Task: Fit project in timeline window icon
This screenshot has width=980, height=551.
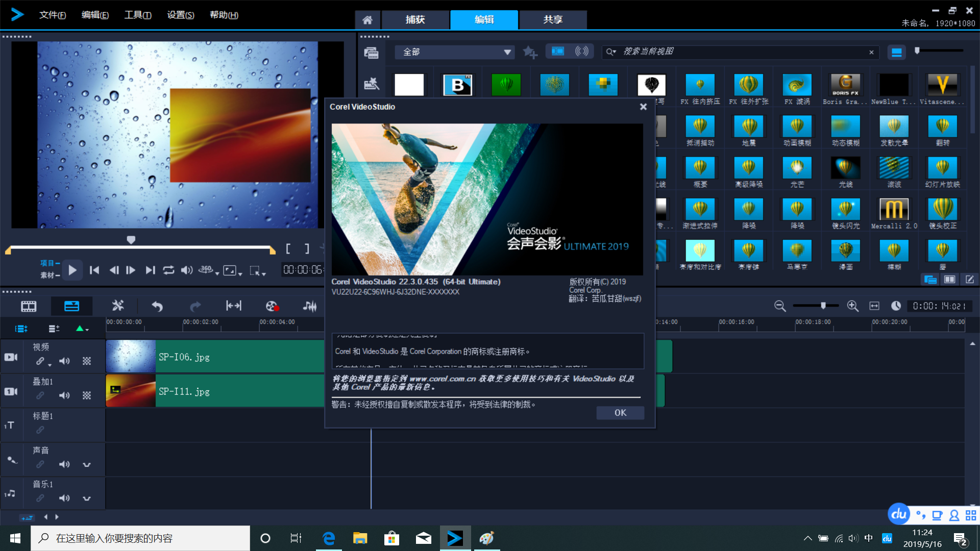Action: [x=874, y=306]
